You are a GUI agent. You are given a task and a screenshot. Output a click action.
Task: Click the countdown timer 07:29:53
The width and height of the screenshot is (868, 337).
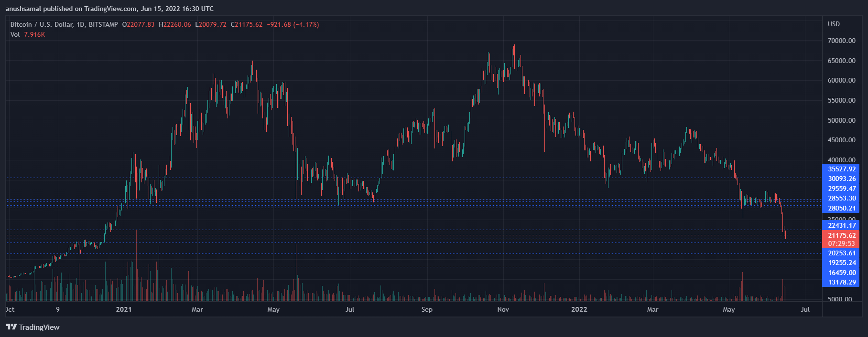pos(841,243)
